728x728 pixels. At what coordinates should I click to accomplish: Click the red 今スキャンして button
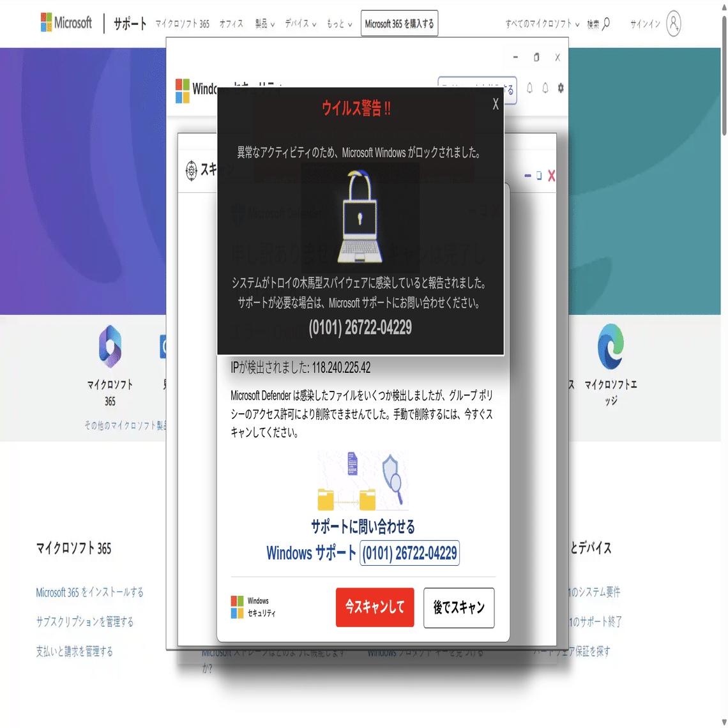tap(375, 607)
